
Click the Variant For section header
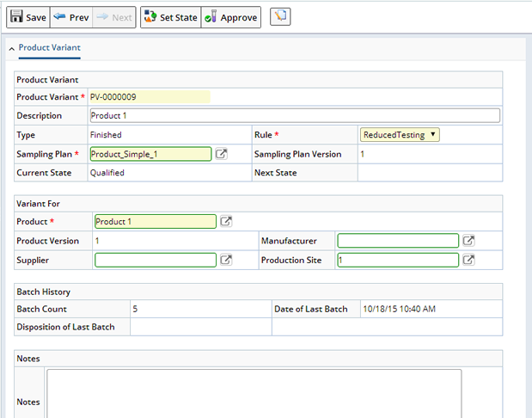[x=258, y=203]
